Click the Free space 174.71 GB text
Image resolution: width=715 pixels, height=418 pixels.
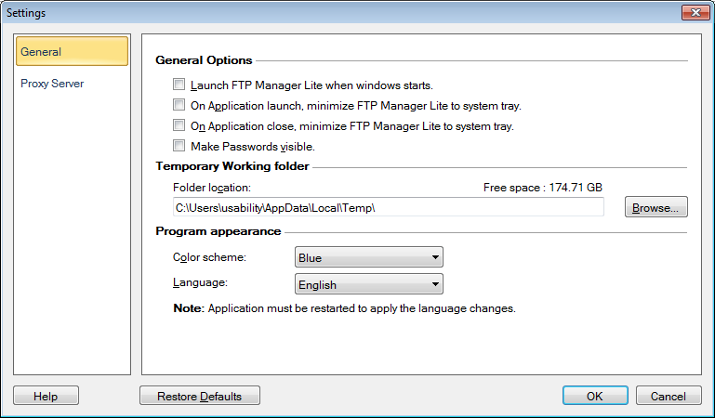[542, 187]
